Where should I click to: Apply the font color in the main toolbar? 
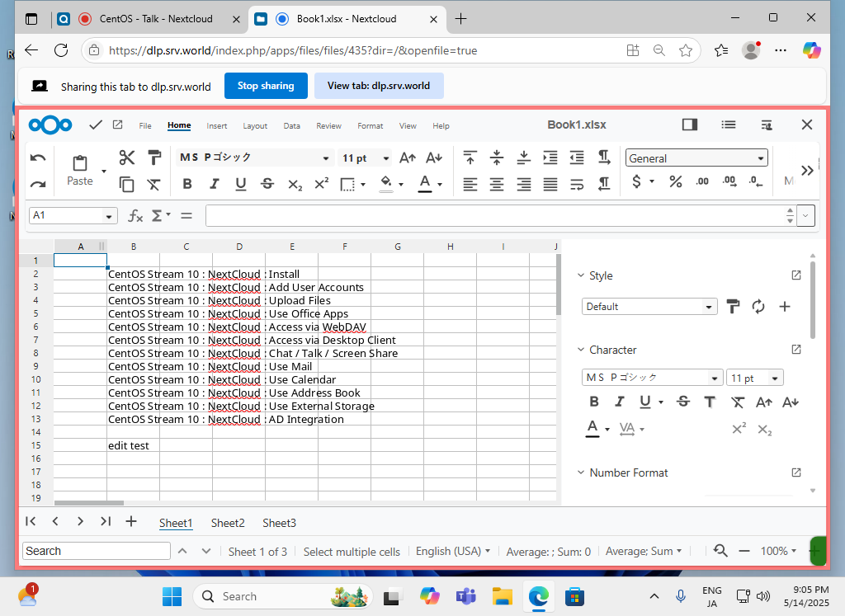425,184
